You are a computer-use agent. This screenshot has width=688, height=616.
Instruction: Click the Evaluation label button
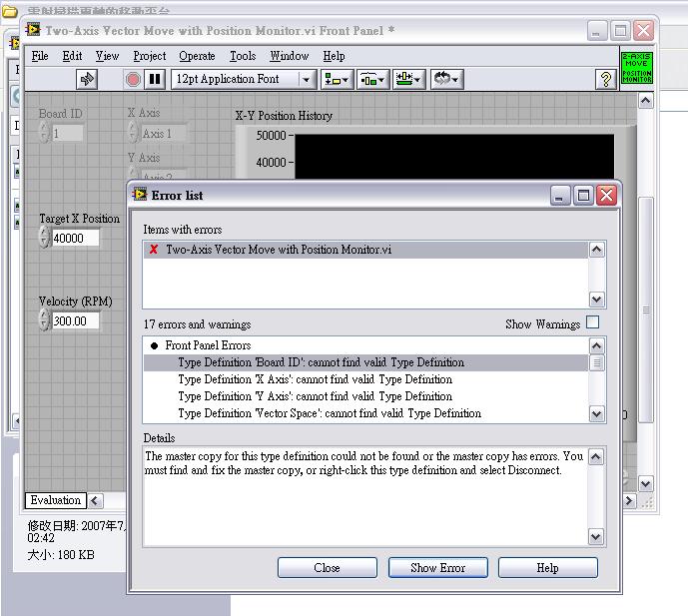(x=56, y=500)
